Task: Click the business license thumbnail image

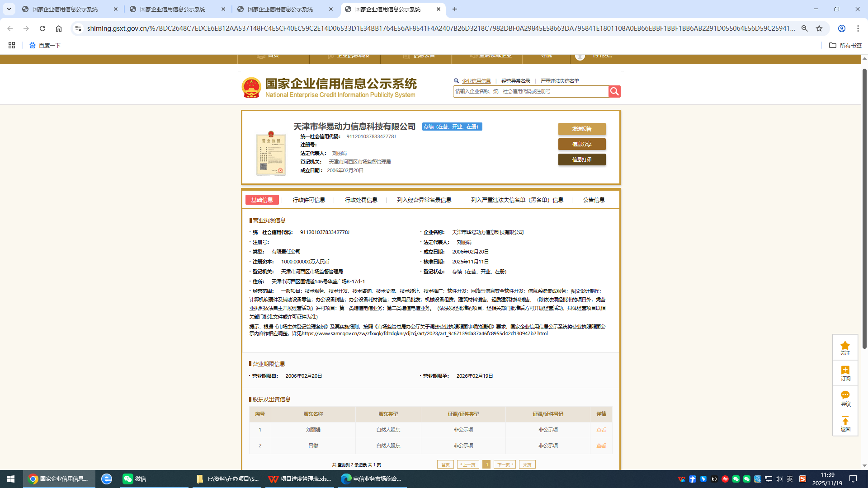Action: 271,153
